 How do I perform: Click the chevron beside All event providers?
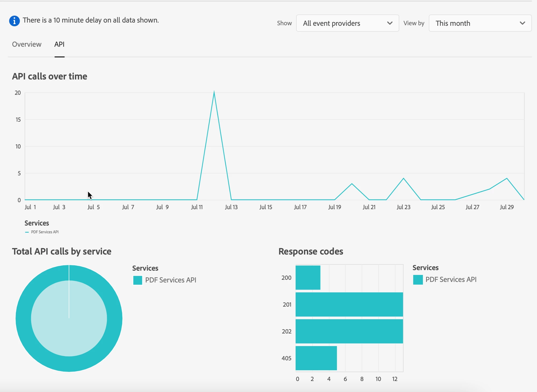(x=390, y=23)
